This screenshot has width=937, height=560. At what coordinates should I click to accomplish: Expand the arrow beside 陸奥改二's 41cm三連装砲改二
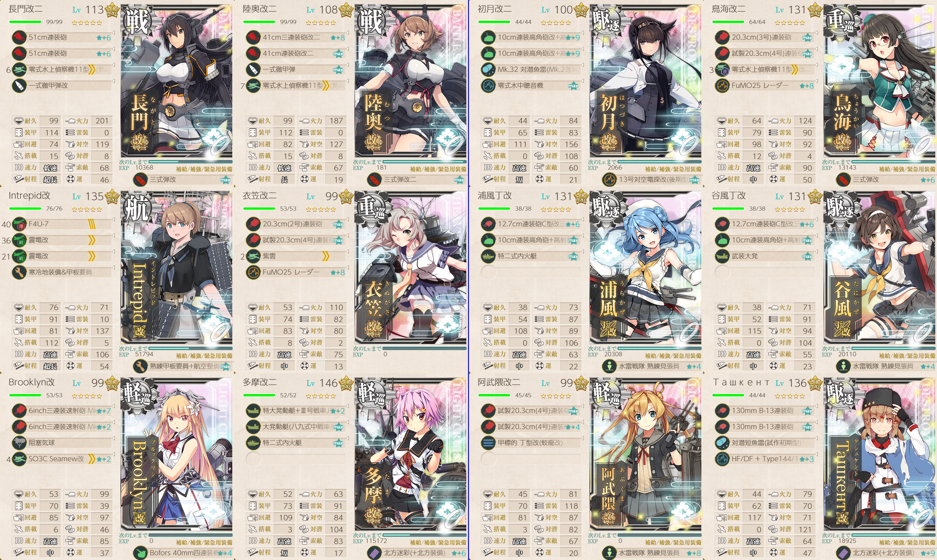(x=347, y=33)
